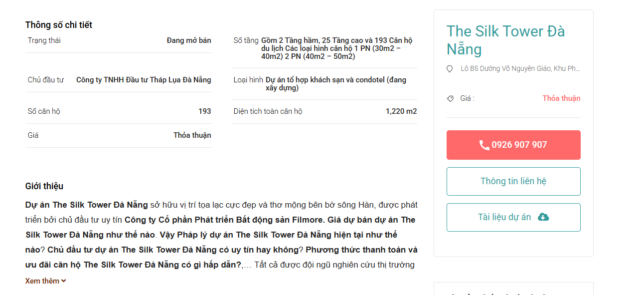
Task: Click the Lô B5 Đường Võ Nguyên Giáp address text
Action: [520, 68]
